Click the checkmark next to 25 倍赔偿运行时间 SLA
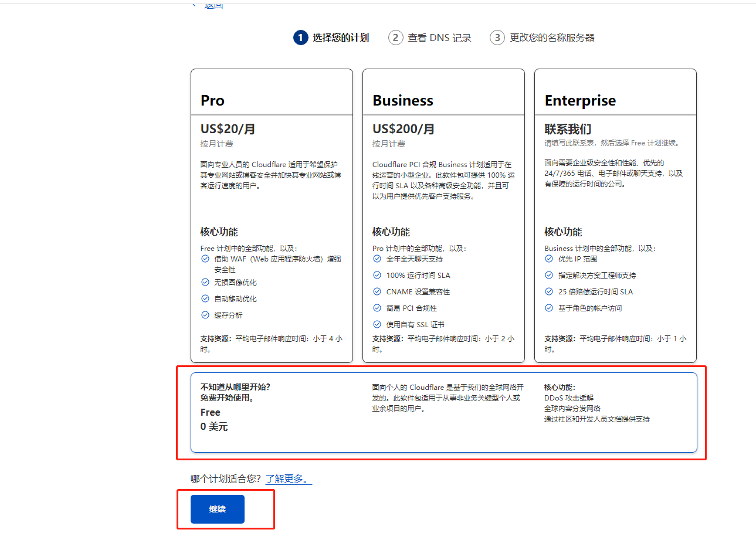This screenshot has height=533, width=756. (x=549, y=291)
